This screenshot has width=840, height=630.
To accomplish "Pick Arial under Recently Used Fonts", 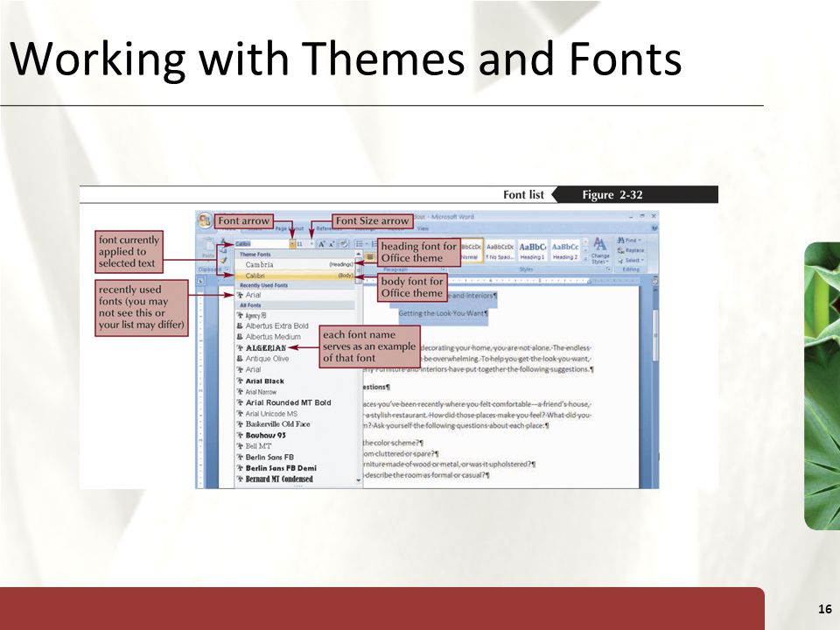I will tap(295, 295).
